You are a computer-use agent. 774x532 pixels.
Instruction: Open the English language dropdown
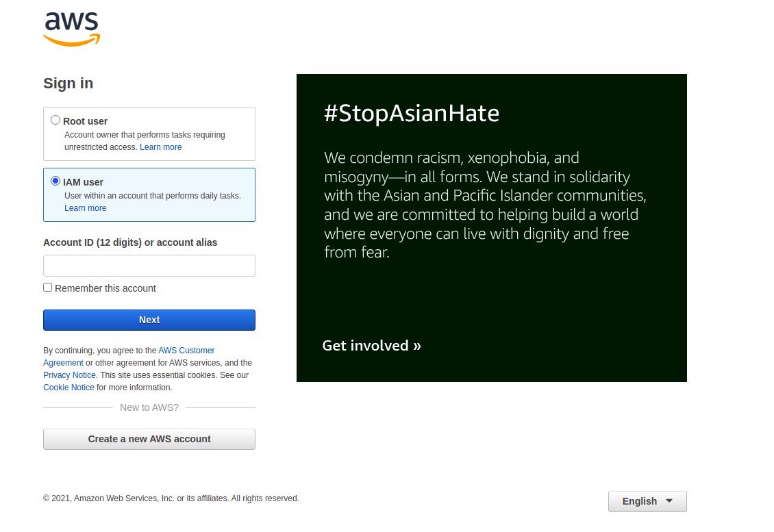[647, 501]
